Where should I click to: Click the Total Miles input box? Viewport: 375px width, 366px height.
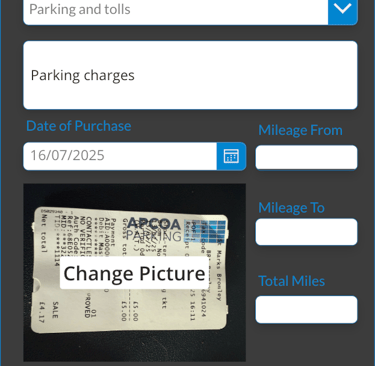(x=306, y=309)
